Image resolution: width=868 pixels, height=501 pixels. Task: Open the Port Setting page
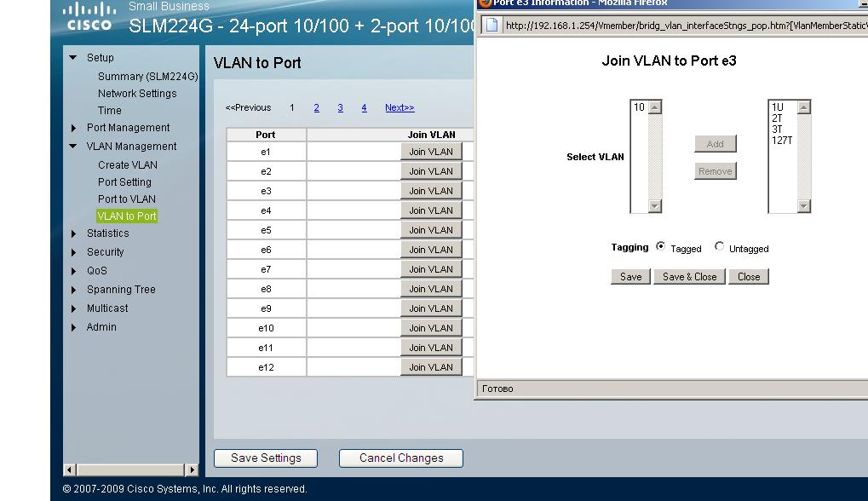pyautogui.click(x=124, y=182)
